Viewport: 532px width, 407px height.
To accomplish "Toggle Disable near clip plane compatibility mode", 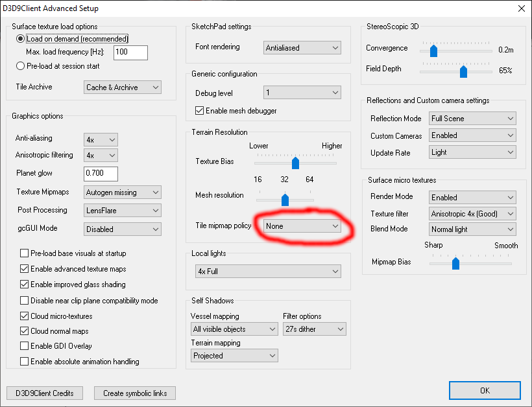I will point(24,301).
